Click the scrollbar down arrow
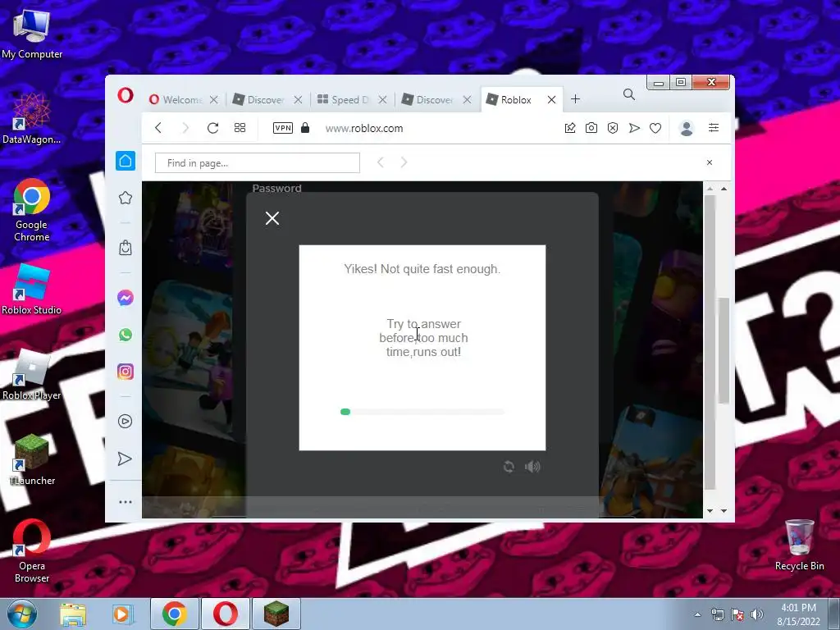The image size is (840, 630). pos(724,511)
